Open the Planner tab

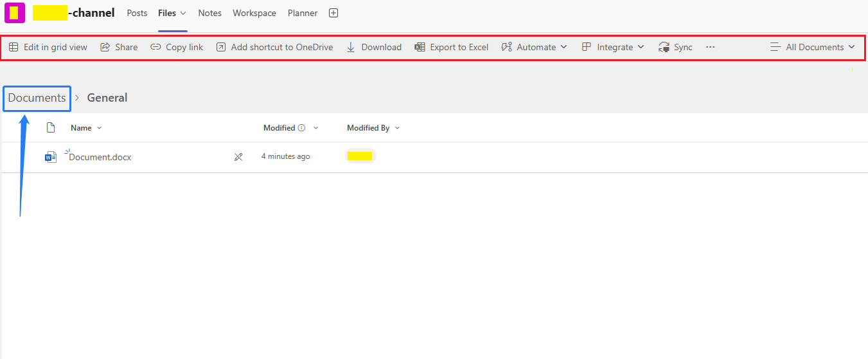click(303, 13)
